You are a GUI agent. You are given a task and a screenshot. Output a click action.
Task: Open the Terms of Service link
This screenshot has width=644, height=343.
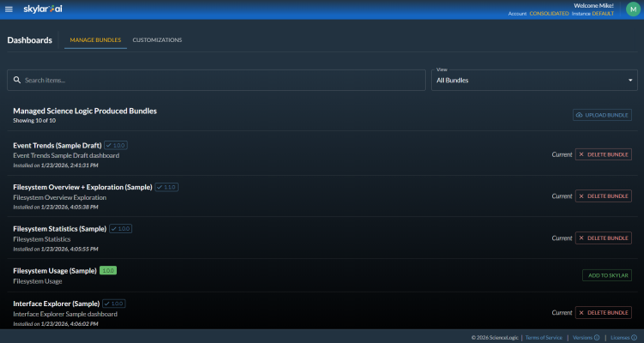point(545,337)
